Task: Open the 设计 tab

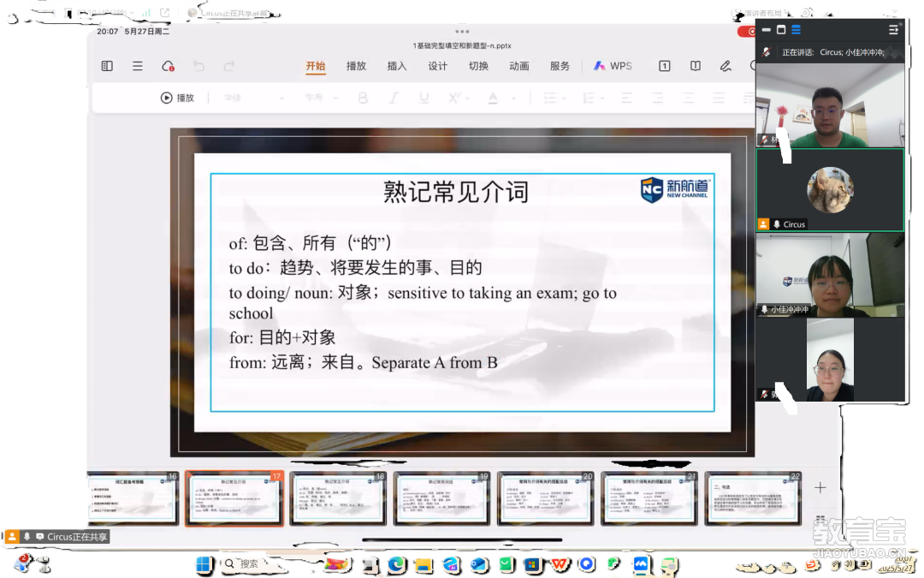Action: [437, 66]
